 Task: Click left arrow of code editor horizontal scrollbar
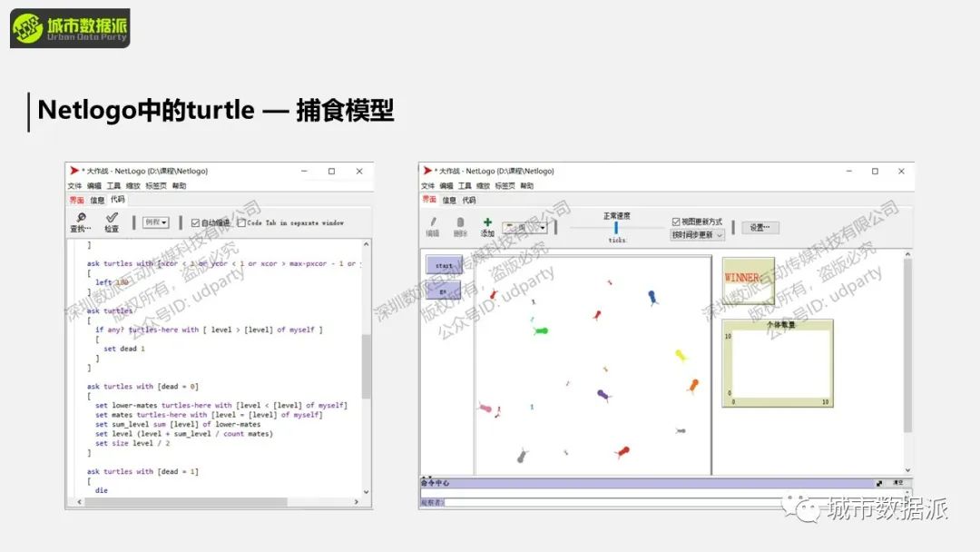(79, 501)
